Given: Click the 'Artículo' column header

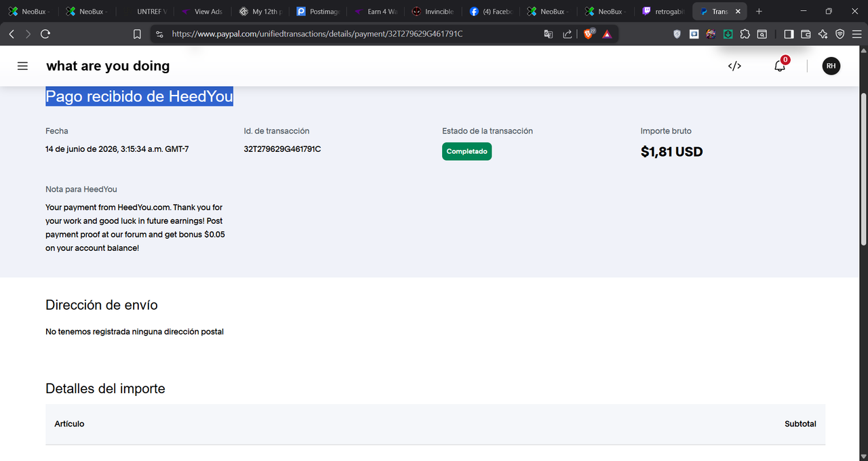Looking at the screenshot, I should [x=69, y=424].
